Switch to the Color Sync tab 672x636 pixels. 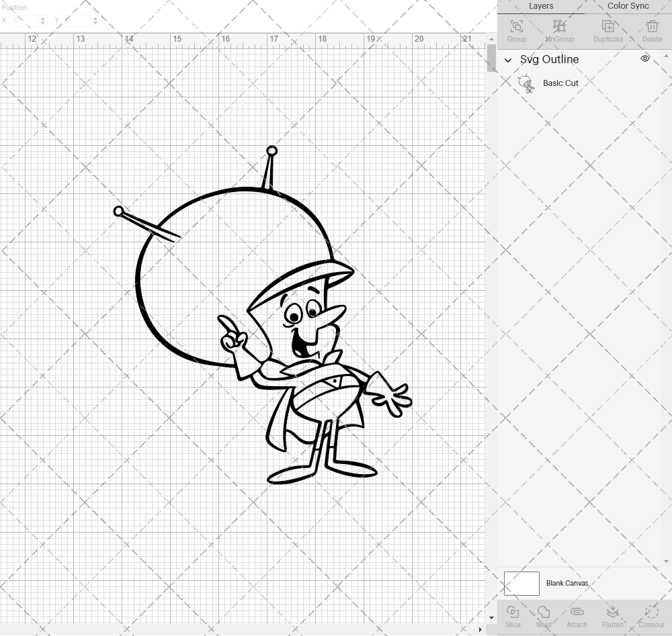628,6
